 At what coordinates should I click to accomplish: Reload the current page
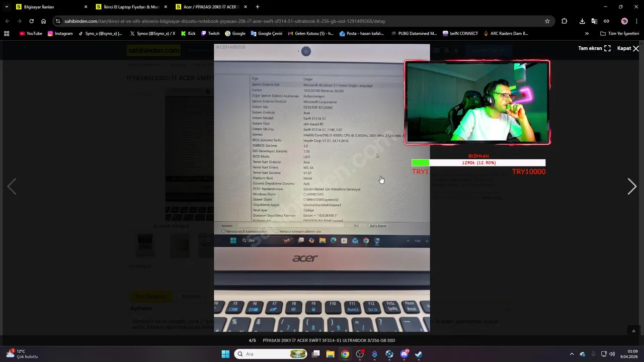click(x=31, y=21)
